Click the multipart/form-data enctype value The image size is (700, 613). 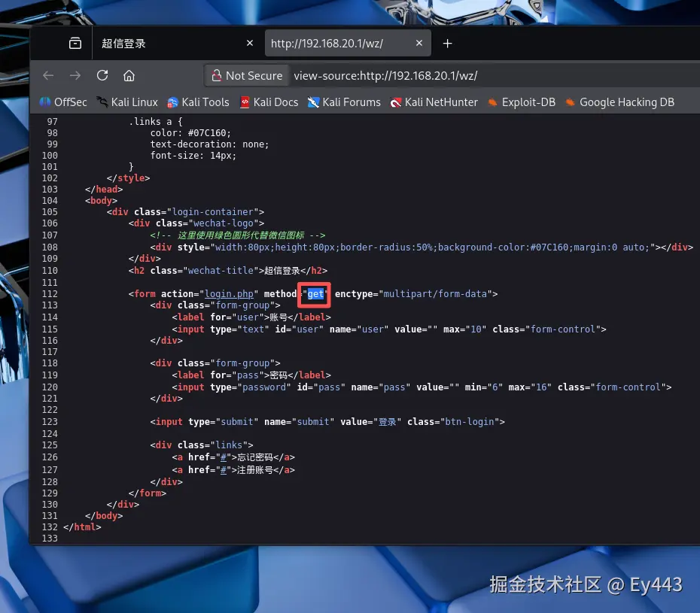click(435, 294)
